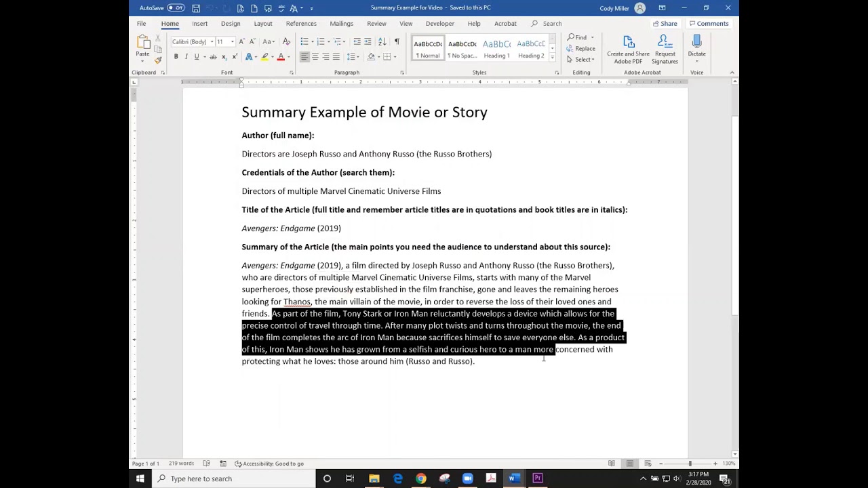The height and width of the screenshot is (488, 868).
Task: Open the Find dropdown arrow
Action: (x=592, y=38)
